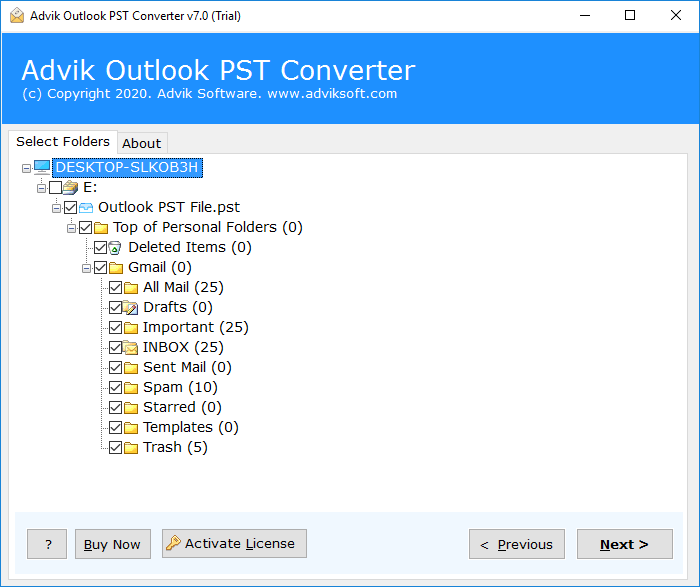Select the Gmail (0) label
Screen dimensions: 700x587
point(160,267)
